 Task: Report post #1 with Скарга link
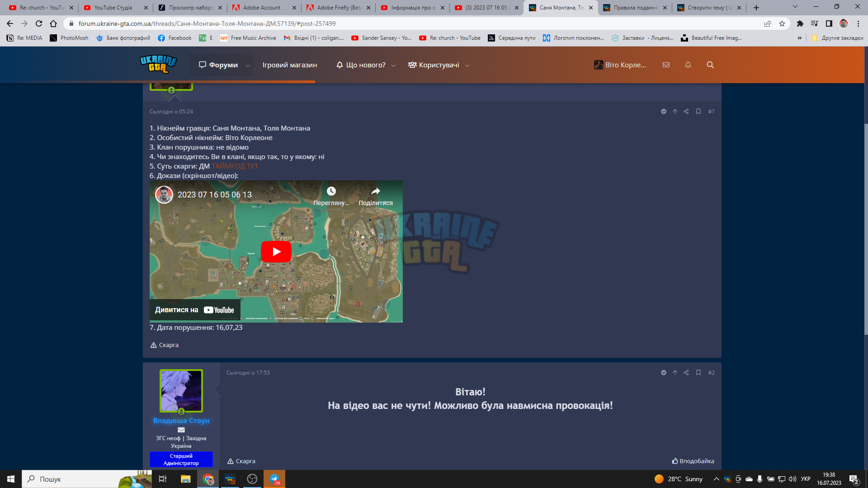(x=165, y=345)
